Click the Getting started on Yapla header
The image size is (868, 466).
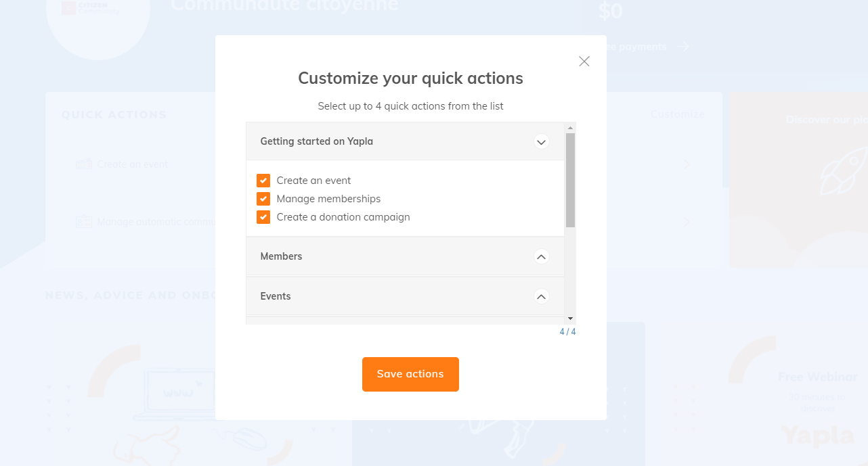pyautogui.click(x=317, y=141)
